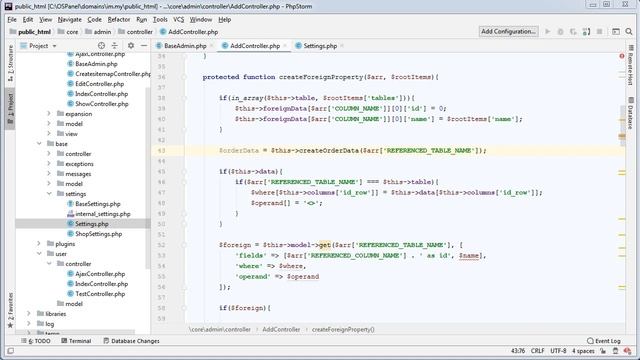The width and height of the screenshot is (640, 360).
Task: Close the BaseAdmin.php tab
Action: 211,46
